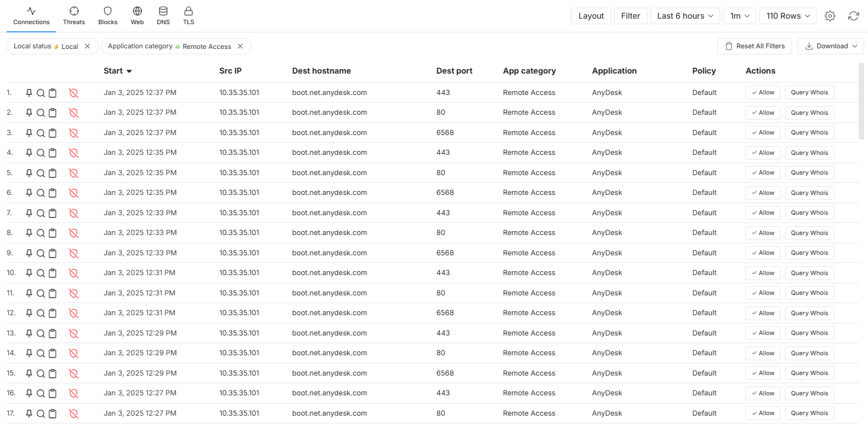Click the table's vertical scrollbar
868x425 pixels.
(861, 102)
